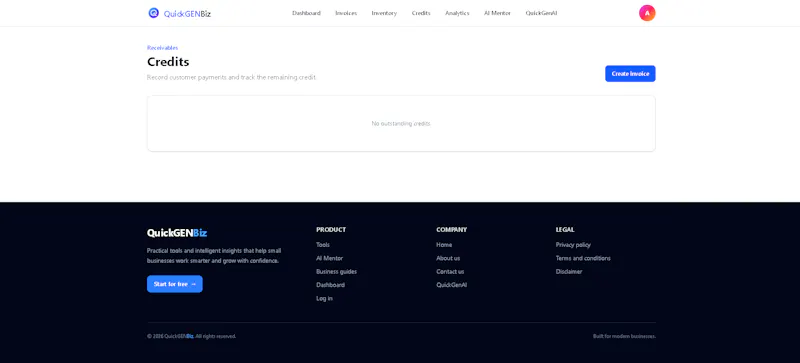
Task: Open the Privacy policy link
Action: tap(573, 245)
